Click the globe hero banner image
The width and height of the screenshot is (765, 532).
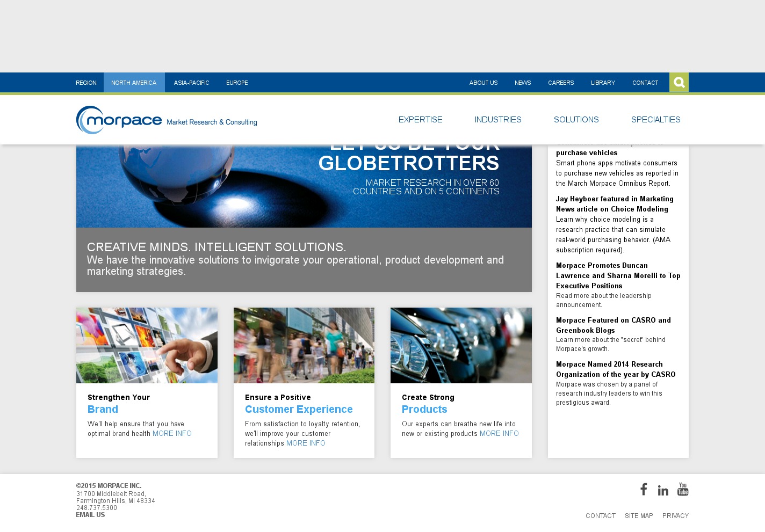(x=304, y=186)
